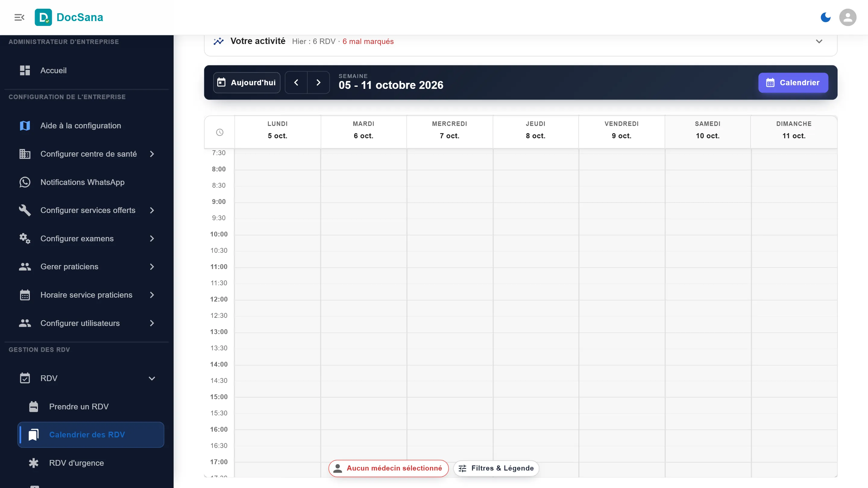Select Calendrier des RDV menu item

coord(91,435)
